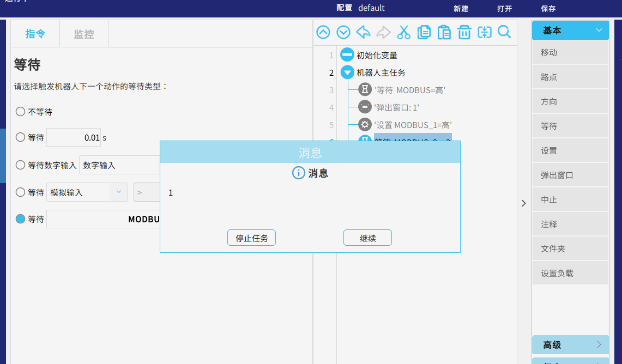The width and height of the screenshot is (622, 364).
Task: Click the copy icon in program toolbar
Action: click(x=424, y=32)
